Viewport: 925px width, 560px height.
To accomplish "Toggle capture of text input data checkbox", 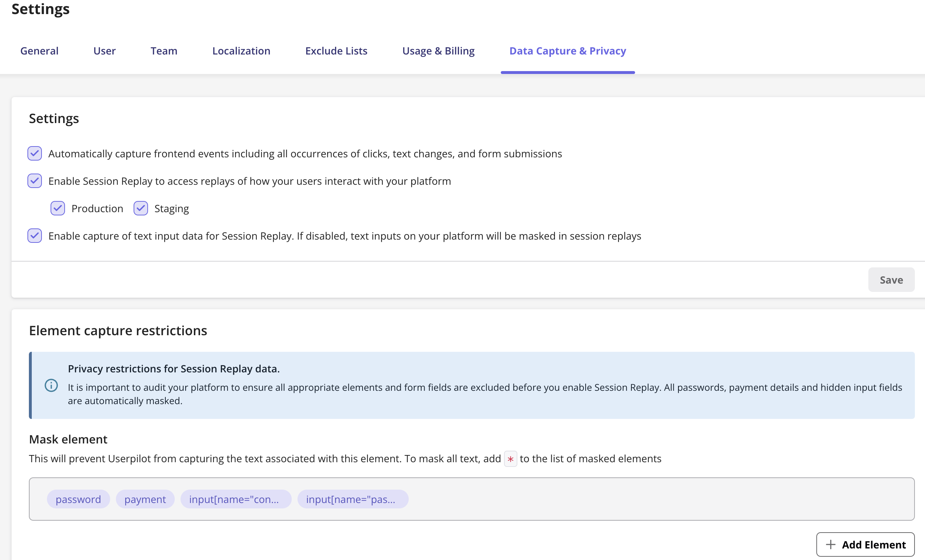I will point(35,236).
